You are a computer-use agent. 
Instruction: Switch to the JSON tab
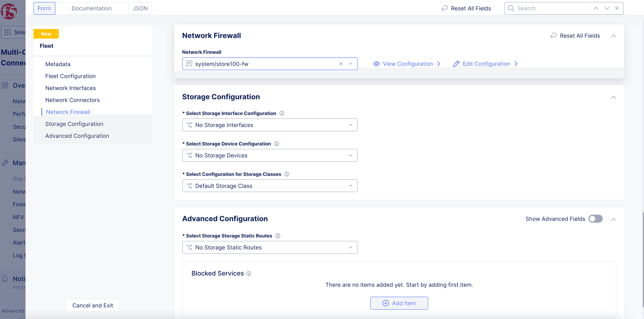pyautogui.click(x=140, y=8)
